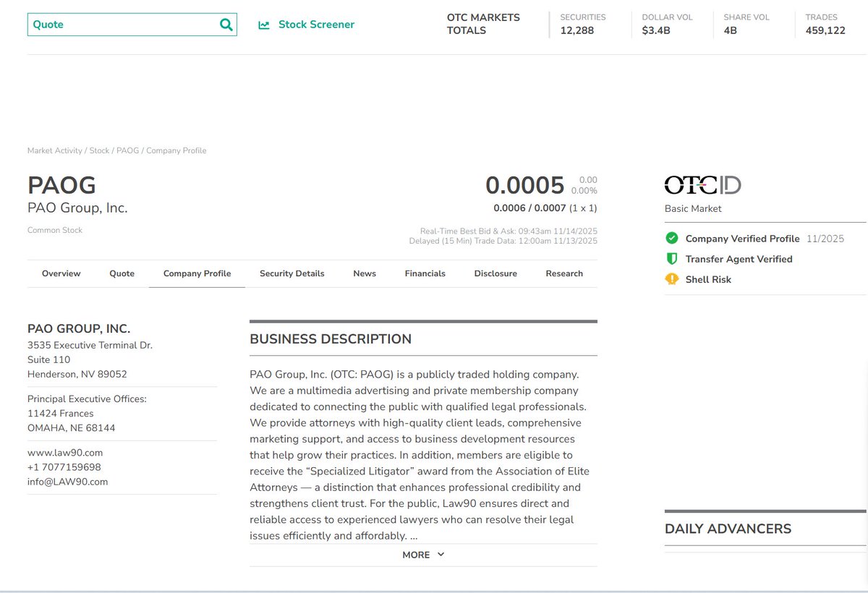
Task: Click the BUSINESS DESCRIPTION heading
Action: pyautogui.click(x=331, y=339)
